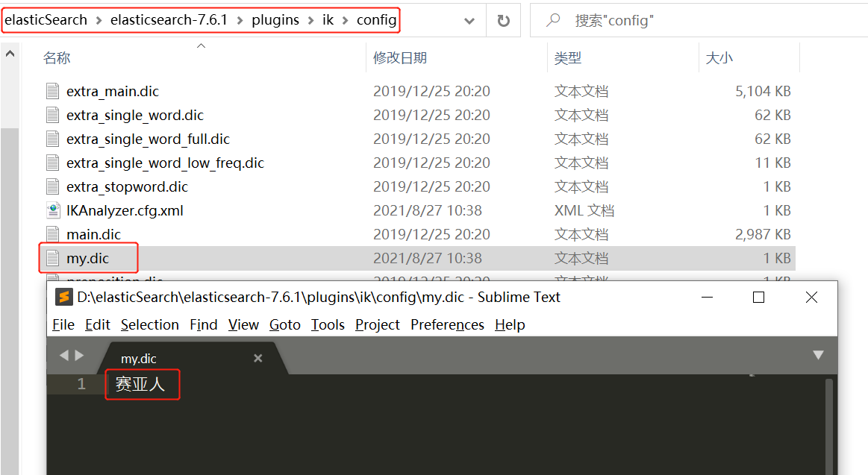Open the Find menu
868x475 pixels.
(x=203, y=324)
